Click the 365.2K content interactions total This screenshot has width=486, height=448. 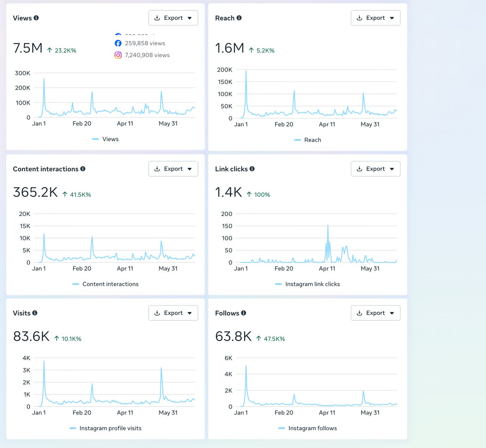(35, 192)
